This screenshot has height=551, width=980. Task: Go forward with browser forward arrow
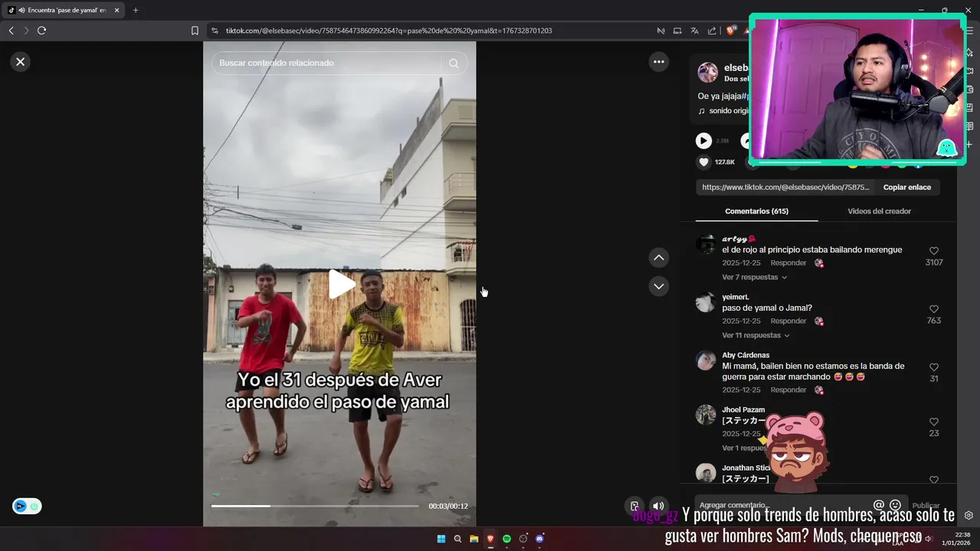point(26,31)
